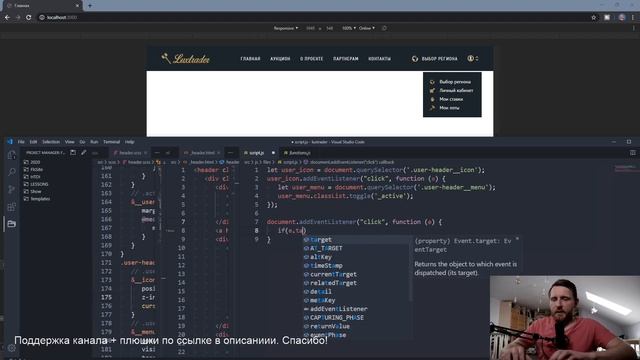Open the Search view in the activity bar
The width and height of the screenshot is (640, 360).
11,172
